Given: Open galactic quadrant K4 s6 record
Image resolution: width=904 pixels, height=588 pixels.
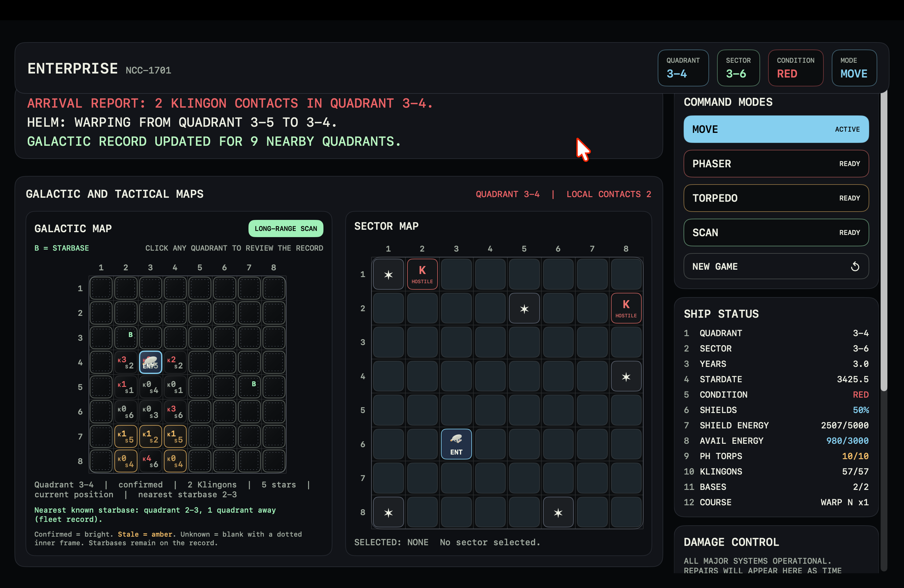Looking at the screenshot, I should coord(150,461).
